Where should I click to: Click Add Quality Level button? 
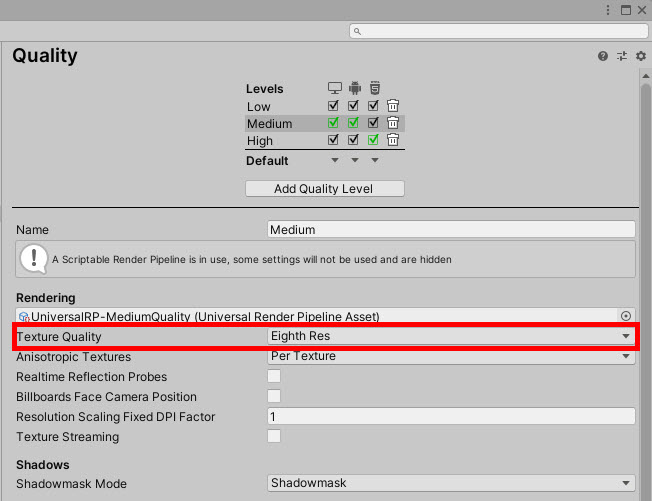pyautogui.click(x=325, y=188)
